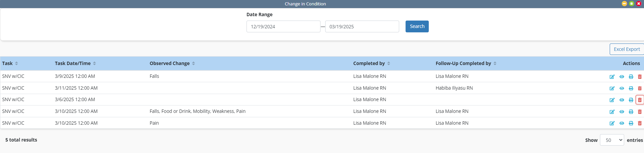This screenshot has height=153, width=644.
Task: Edit the 3/9/2025 Falls record
Action: (x=612, y=76)
